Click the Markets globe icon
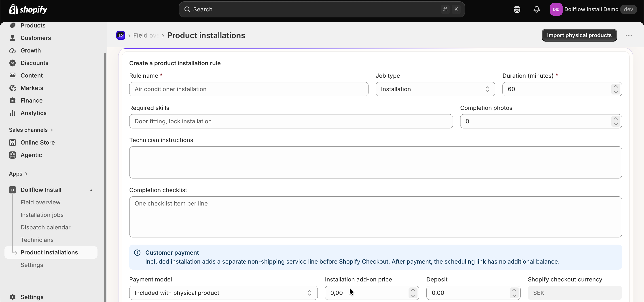 pos(13,88)
